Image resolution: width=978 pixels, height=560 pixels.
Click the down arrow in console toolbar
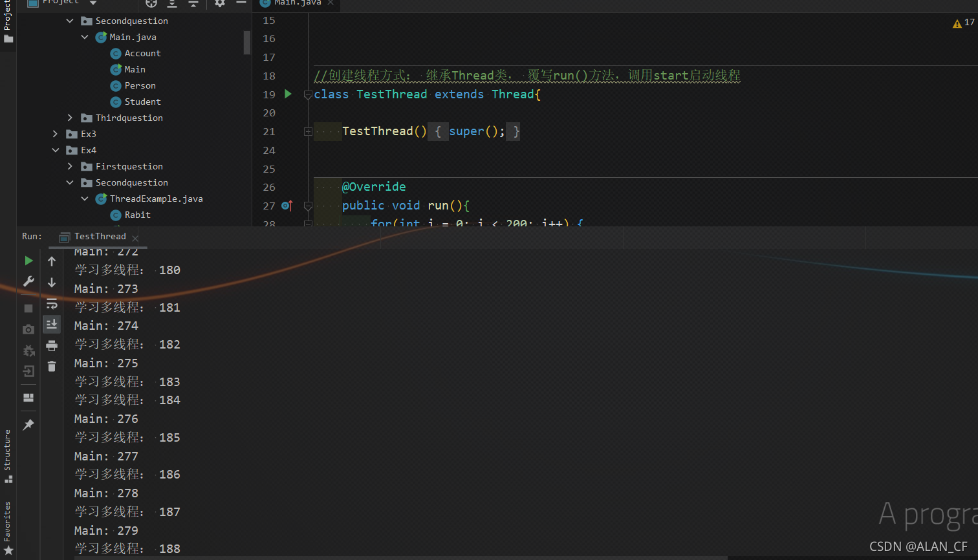pyautogui.click(x=52, y=283)
